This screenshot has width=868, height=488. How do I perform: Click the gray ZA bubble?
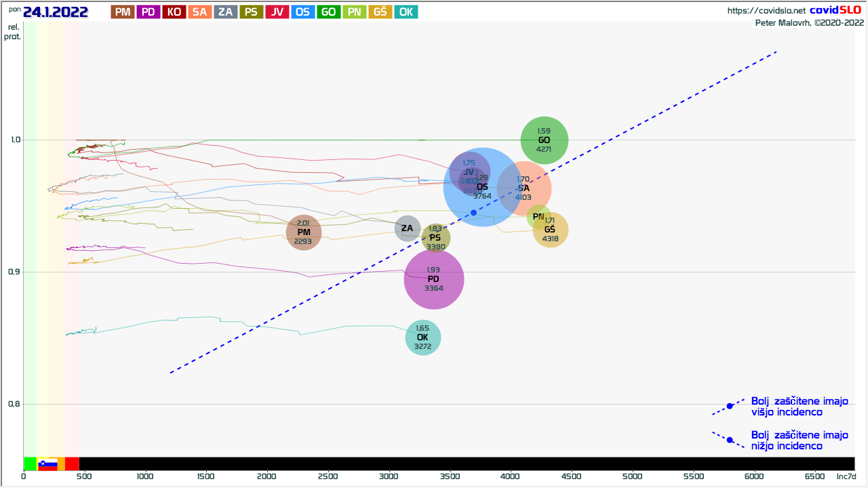[408, 228]
